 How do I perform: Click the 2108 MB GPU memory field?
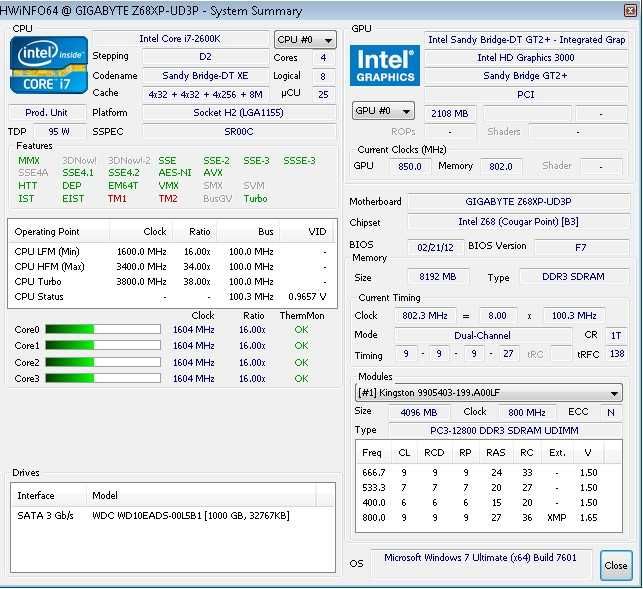click(450, 114)
